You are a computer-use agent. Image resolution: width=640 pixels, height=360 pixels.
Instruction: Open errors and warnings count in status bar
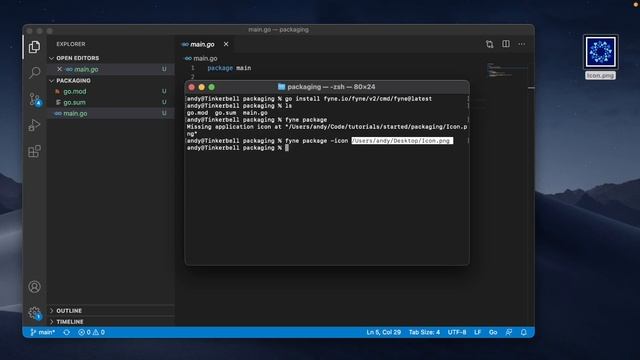pyautogui.click(x=91, y=332)
